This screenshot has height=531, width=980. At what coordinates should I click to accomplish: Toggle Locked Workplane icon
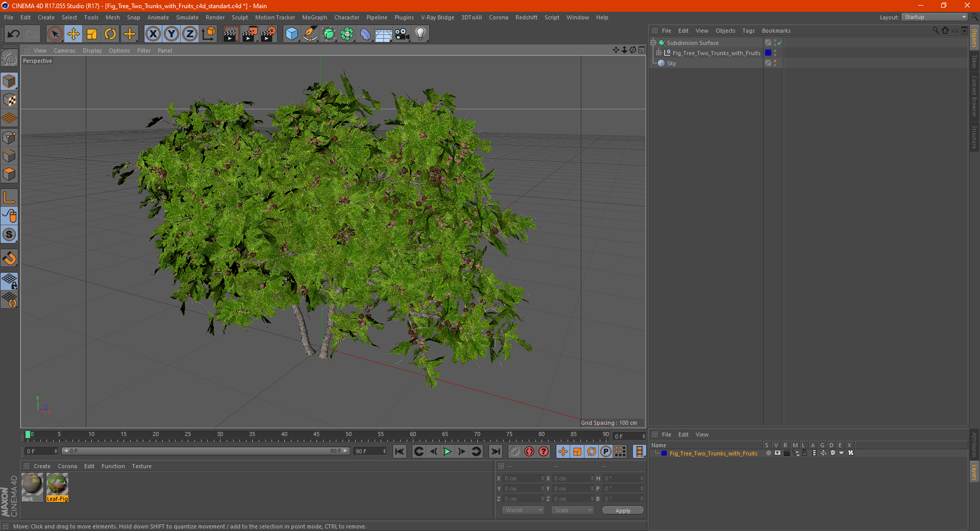click(9, 281)
